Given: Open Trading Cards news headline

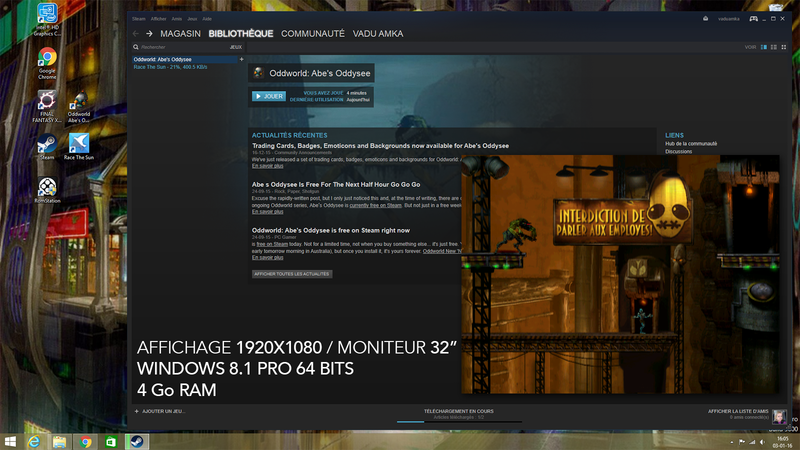Looking at the screenshot, I should click(380, 146).
